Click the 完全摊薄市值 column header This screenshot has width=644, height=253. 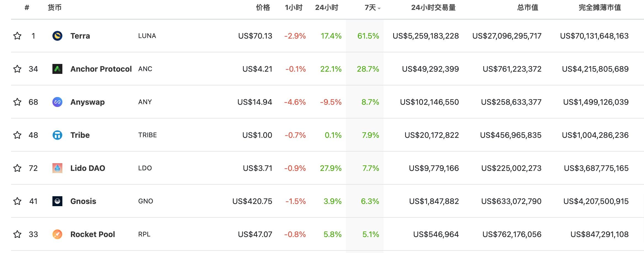pos(600,8)
